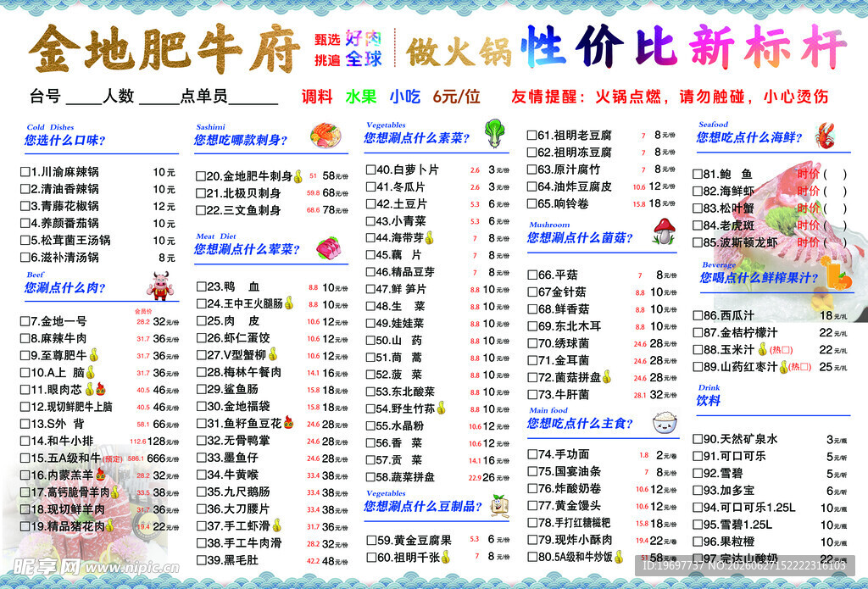Screen dimensions: 868x589
Task: Click the thumbs-up icon after 37.手工虾滑
Action: [x=277, y=525]
